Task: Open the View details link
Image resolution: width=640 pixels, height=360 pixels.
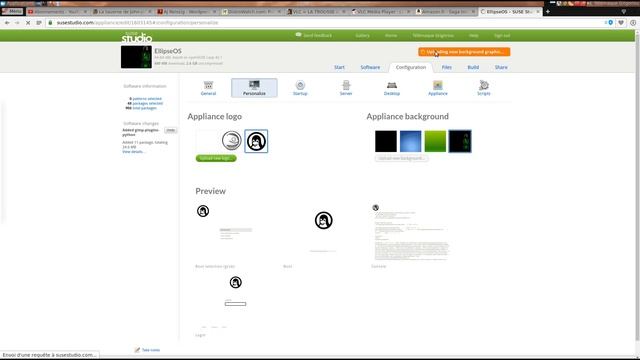Action: pyautogui.click(x=133, y=152)
